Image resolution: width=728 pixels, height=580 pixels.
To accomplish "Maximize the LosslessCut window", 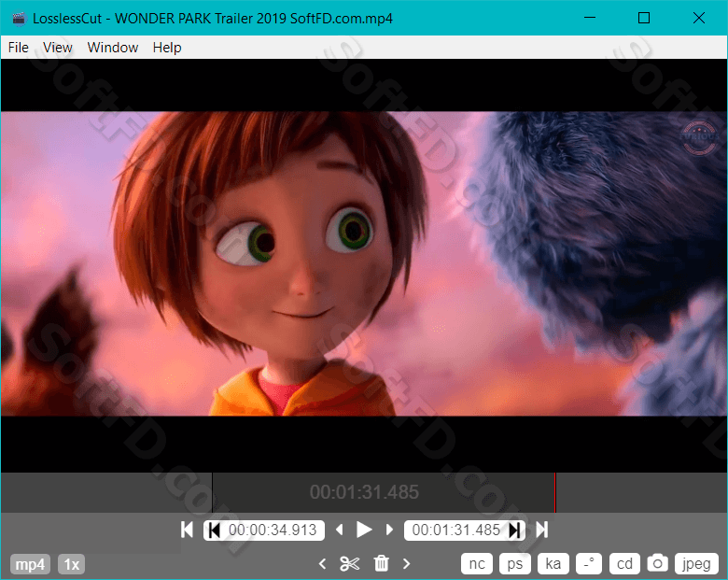I will [x=644, y=18].
